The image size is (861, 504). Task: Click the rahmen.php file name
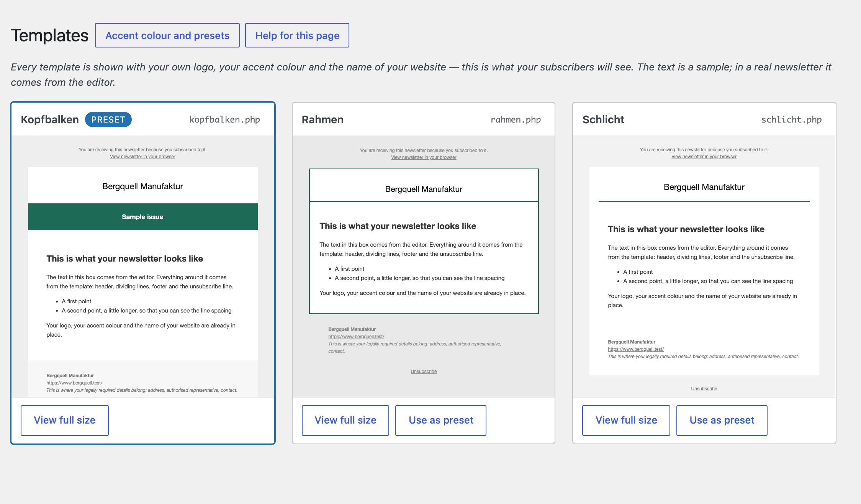[516, 119]
